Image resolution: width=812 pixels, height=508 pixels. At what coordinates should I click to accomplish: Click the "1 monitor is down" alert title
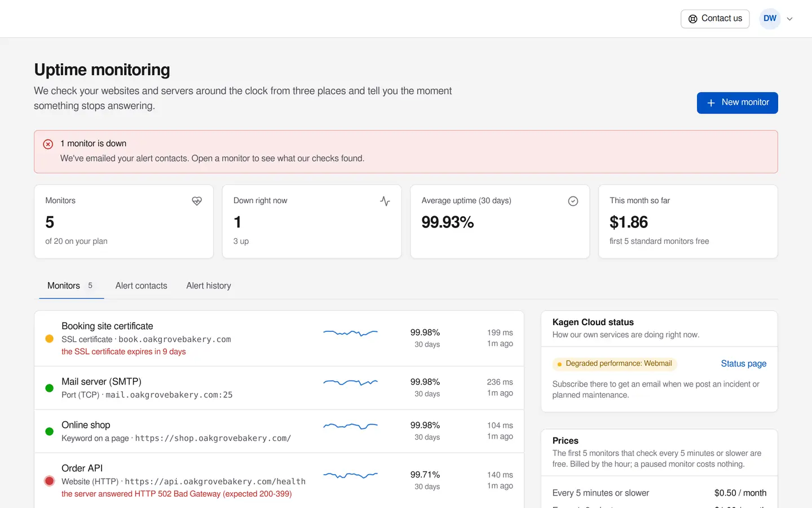tap(94, 143)
